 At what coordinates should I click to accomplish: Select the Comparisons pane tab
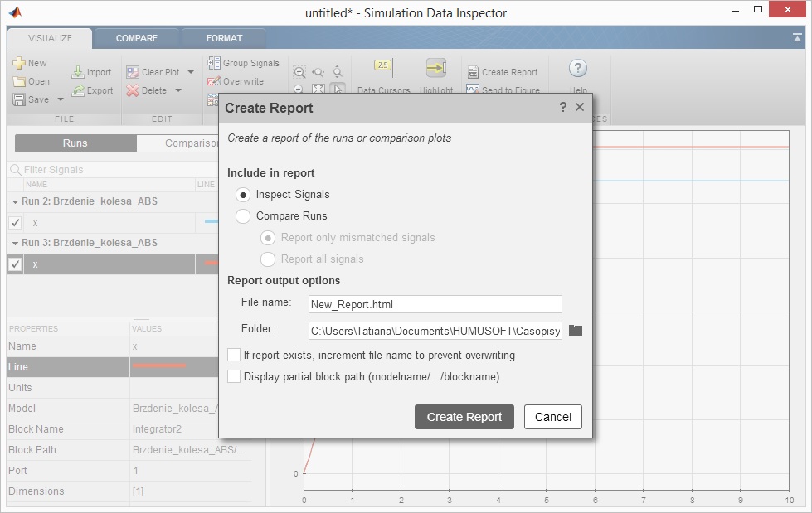[x=177, y=143]
